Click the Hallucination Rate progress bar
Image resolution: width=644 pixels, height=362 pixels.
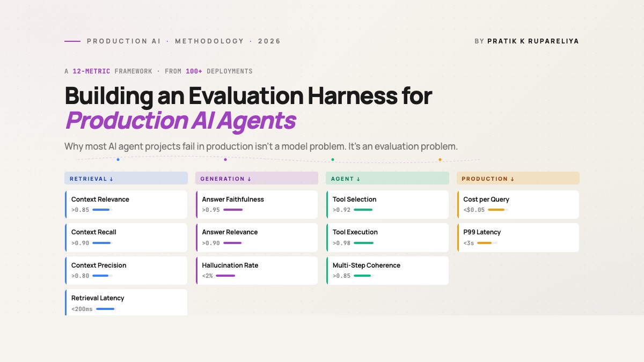tap(226, 276)
